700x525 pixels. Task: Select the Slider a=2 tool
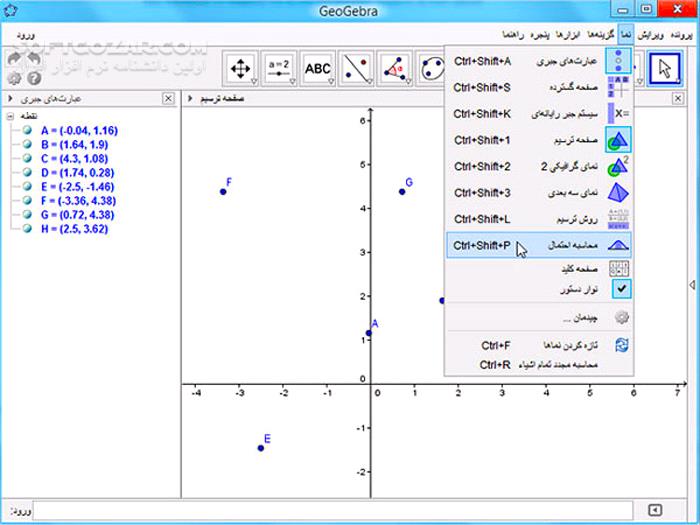coord(279,69)
